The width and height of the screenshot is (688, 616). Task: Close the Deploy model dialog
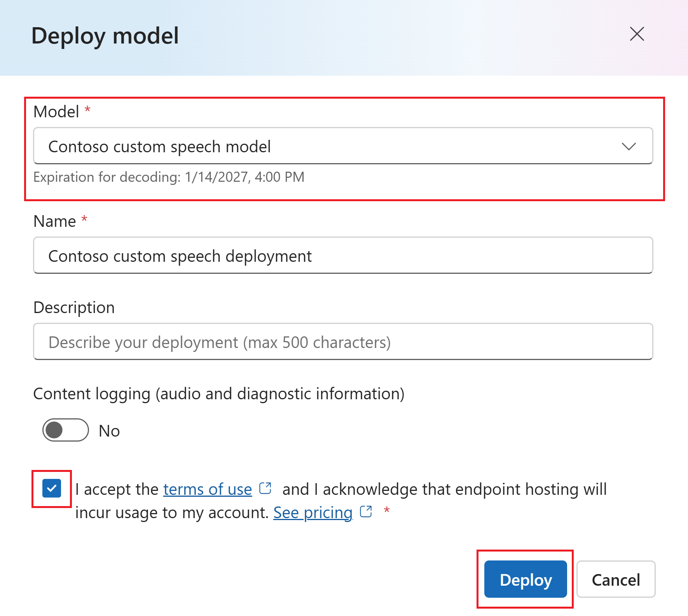click(x=637, y=34)
